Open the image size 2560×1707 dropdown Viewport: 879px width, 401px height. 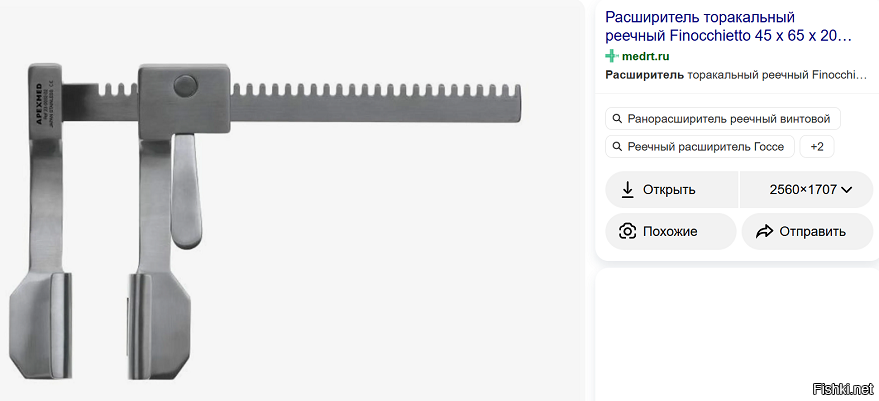tap(810, 189)
